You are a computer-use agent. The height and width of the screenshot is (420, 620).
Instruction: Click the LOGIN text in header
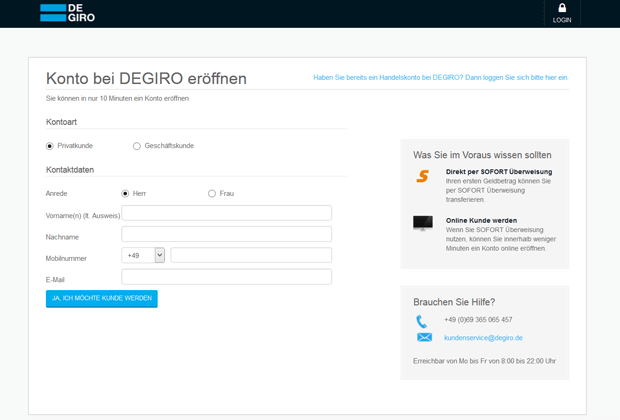pyautogui.click(x=562, y=20)
